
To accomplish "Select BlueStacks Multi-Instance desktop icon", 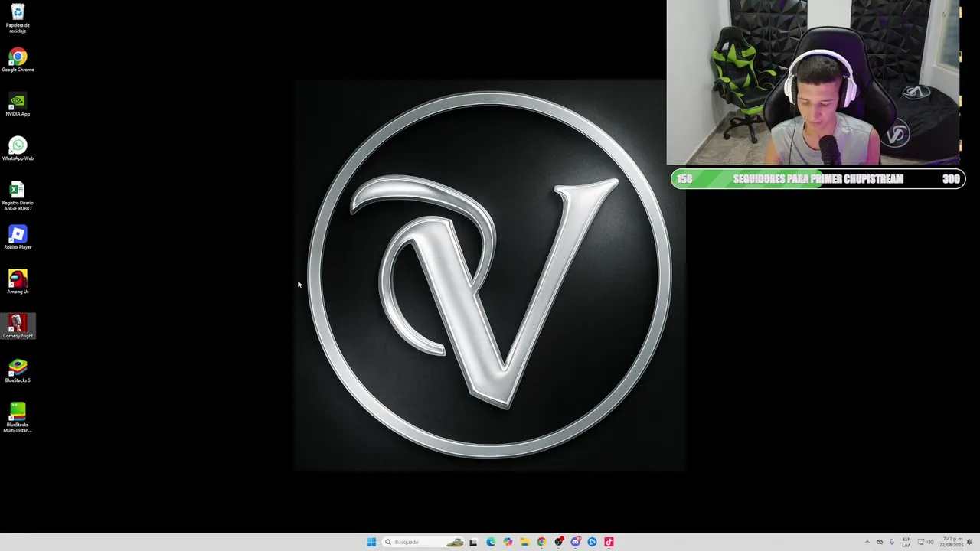I will pos(18,418).
